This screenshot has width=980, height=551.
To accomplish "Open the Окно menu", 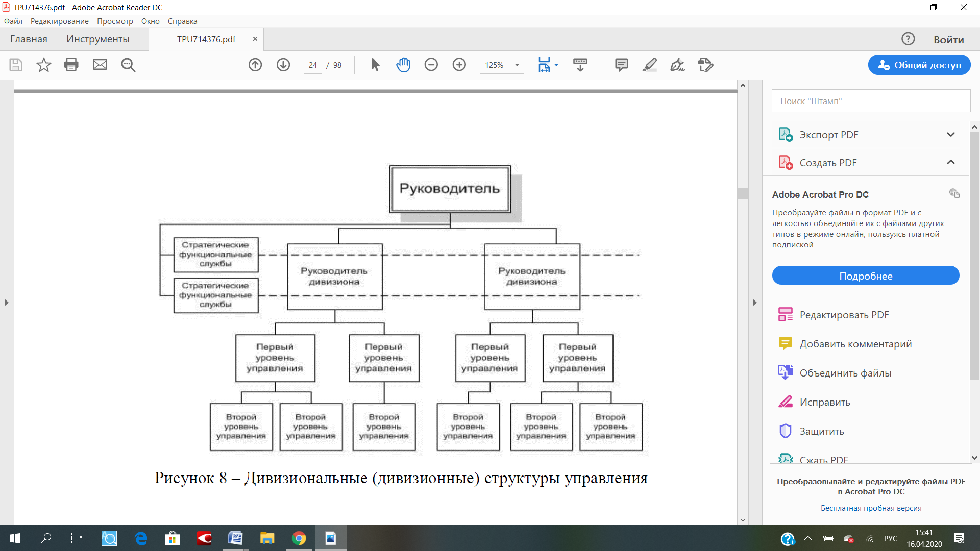I will click(151, 21).
